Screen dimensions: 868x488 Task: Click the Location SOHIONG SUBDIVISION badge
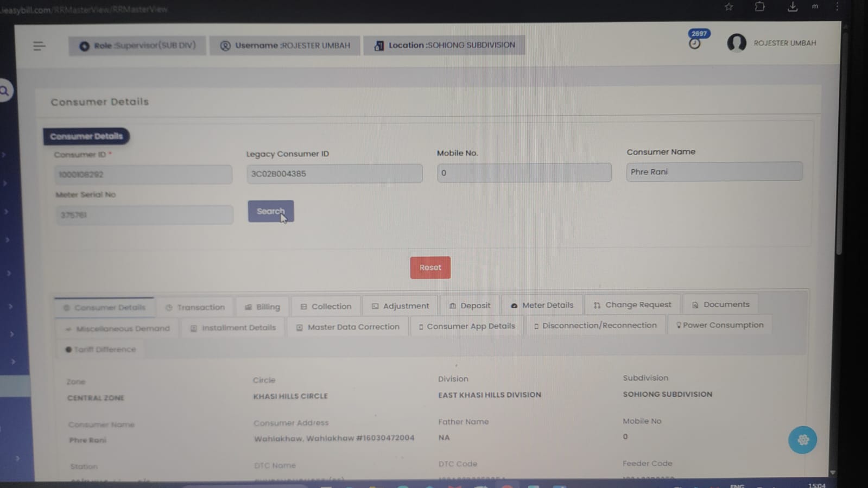pyautogui.click(x=444, y=45)
